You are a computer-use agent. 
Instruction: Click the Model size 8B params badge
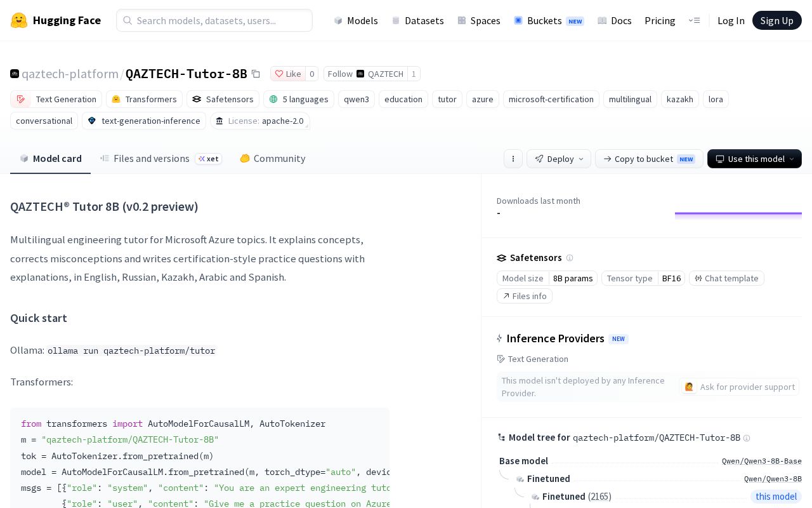pos(547,278)
